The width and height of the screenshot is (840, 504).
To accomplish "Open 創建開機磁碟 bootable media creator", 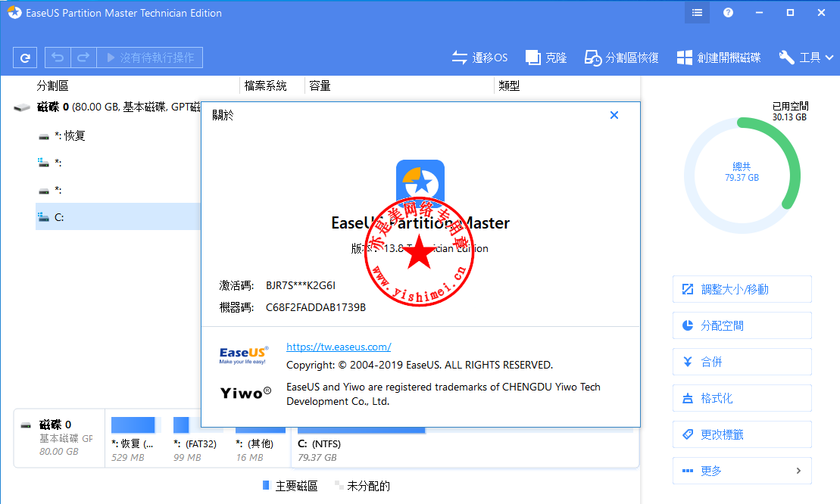I will click(719, 58).
